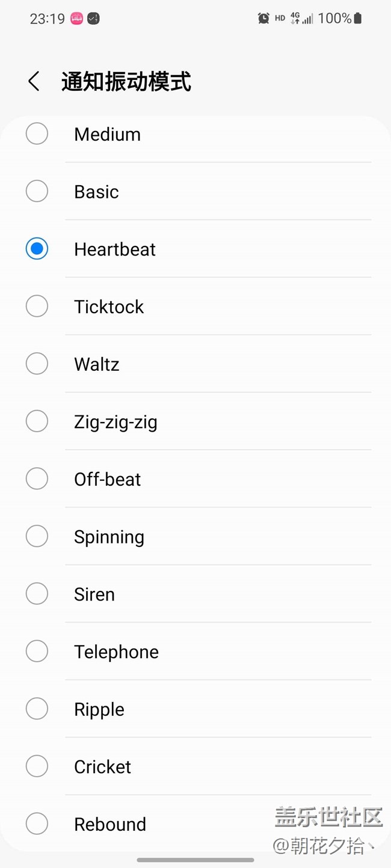Tap the Ripple list entry
This screenshot has width=391, height=868.
click(x=195, y=709)
